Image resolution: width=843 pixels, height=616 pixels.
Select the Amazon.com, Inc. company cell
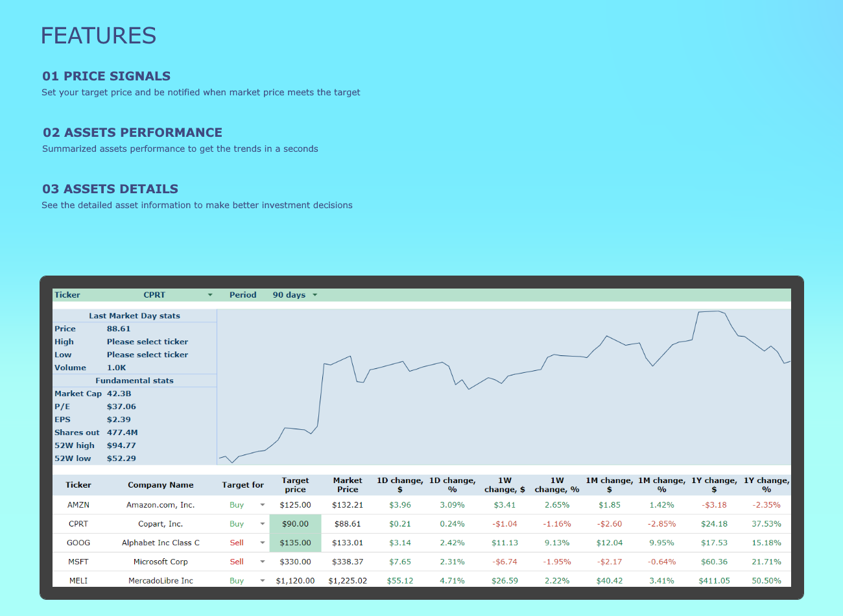(x=161, y=505)
